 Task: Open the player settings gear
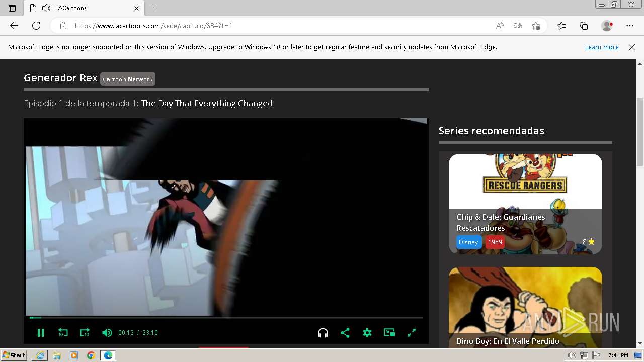point(367,333)
